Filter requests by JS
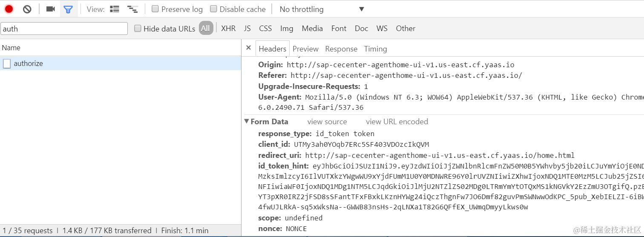The height and width of the screenshot is (237, 644). pos(247,29)
